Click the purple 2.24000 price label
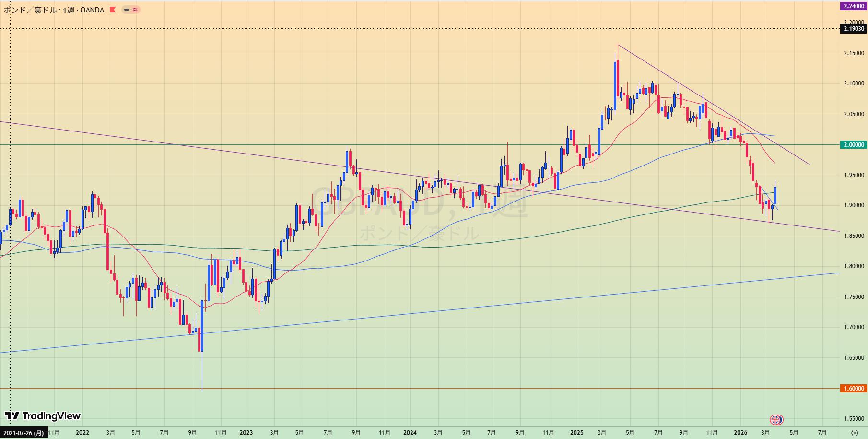Viewport: 868px width, 439px height. click(x=854, y=6)
